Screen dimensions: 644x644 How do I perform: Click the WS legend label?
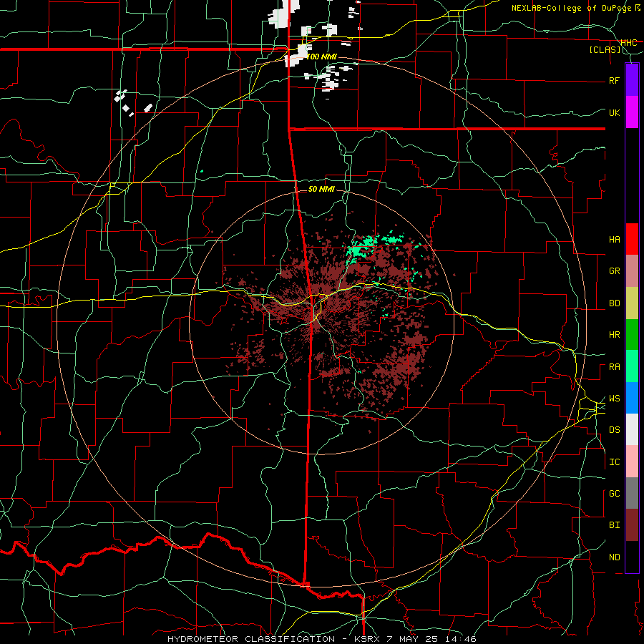(x=614, y=399)
